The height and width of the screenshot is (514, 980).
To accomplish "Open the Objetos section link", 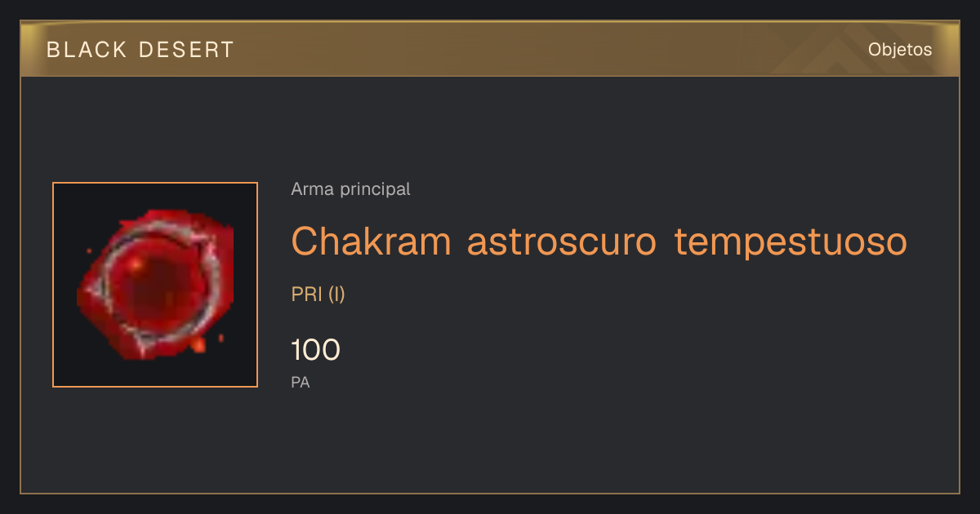I will click(900, 50).
